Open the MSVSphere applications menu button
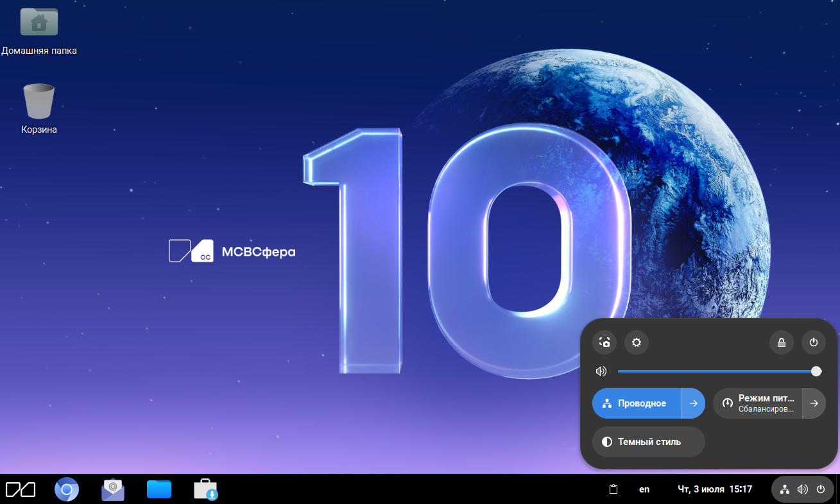 click(x=21, y=490)
